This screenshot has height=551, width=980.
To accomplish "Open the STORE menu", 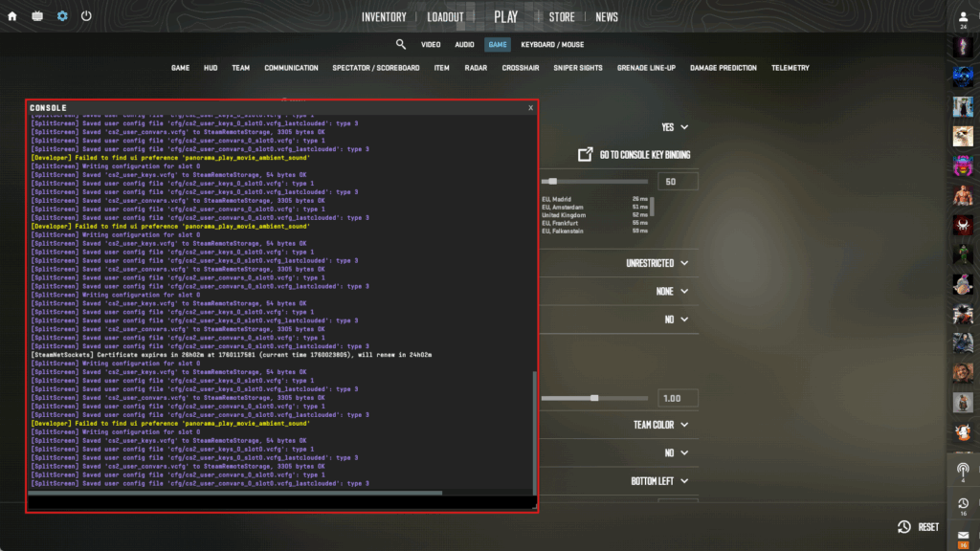I will coord(562,17).
